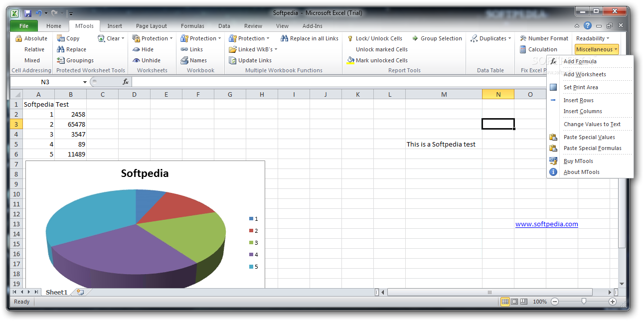Select column D header

click(x=134, y=94)
